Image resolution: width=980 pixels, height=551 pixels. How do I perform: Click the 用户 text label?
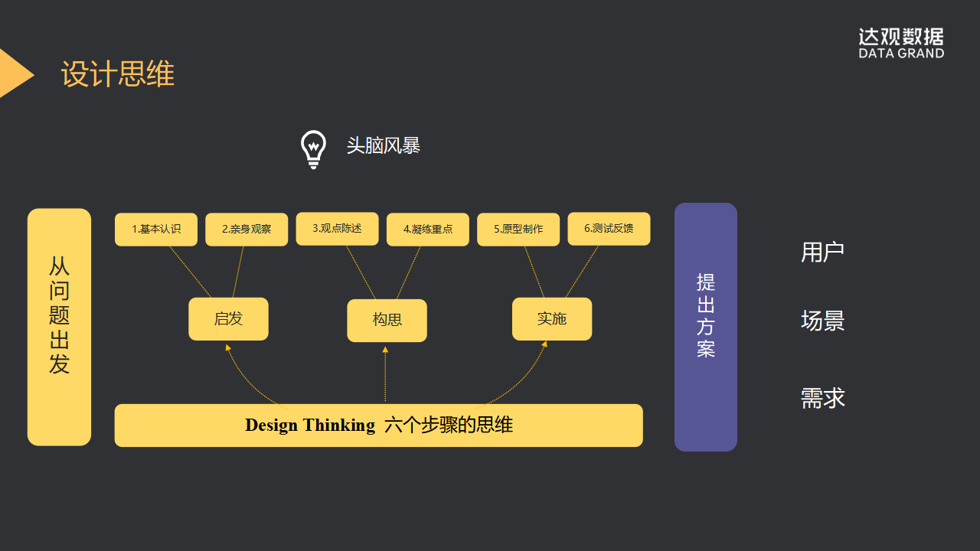coord(823,253)
